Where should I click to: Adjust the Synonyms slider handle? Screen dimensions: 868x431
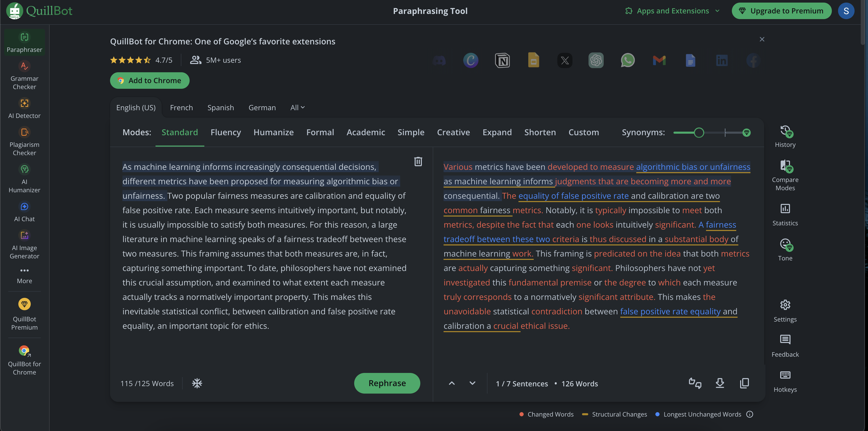click(699, 133)
